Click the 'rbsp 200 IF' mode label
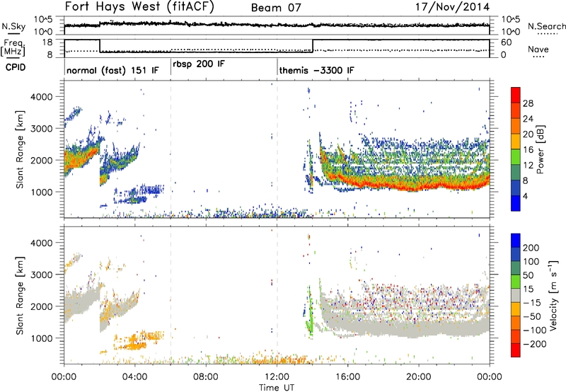 pos(199,64)
